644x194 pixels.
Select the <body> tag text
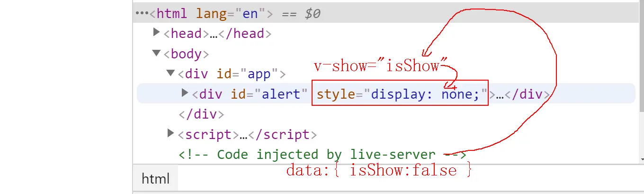[187, 54]
